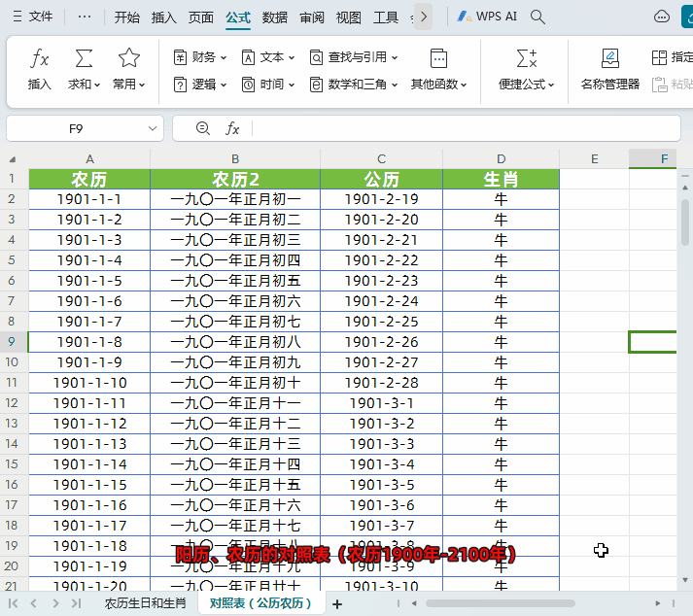
Task: Select column D header
Action: click(501, 159)
